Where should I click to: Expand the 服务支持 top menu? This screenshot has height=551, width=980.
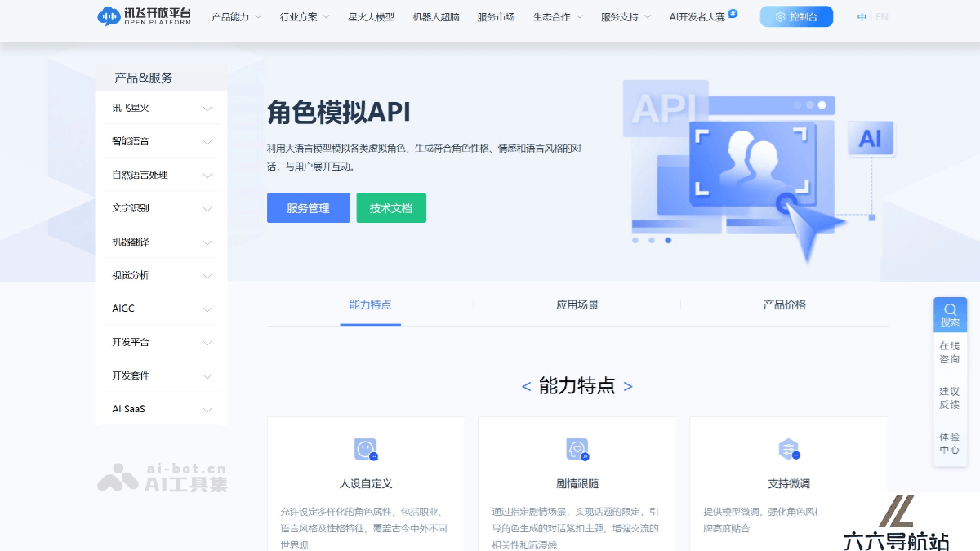[x=626, y=16]
